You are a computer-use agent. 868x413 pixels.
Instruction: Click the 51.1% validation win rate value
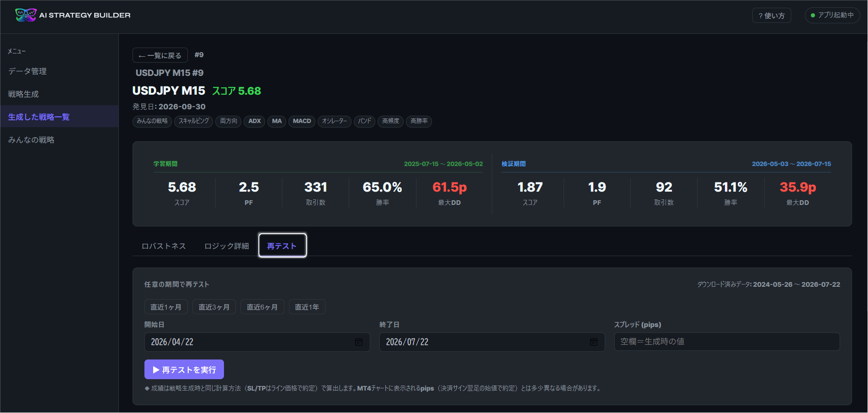[x=731, y=187]
